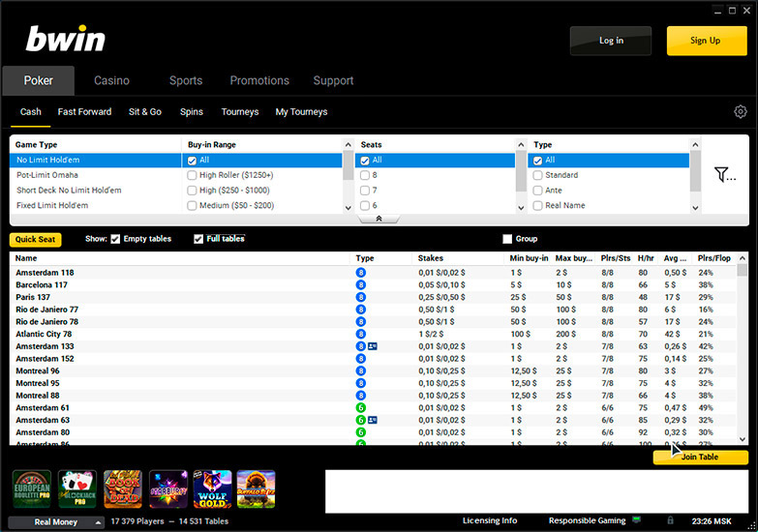The height and width of the screenshot is (532, 758).
Task: Check the High Roller ($1250+) checkbox
Action: pos(192,175)
